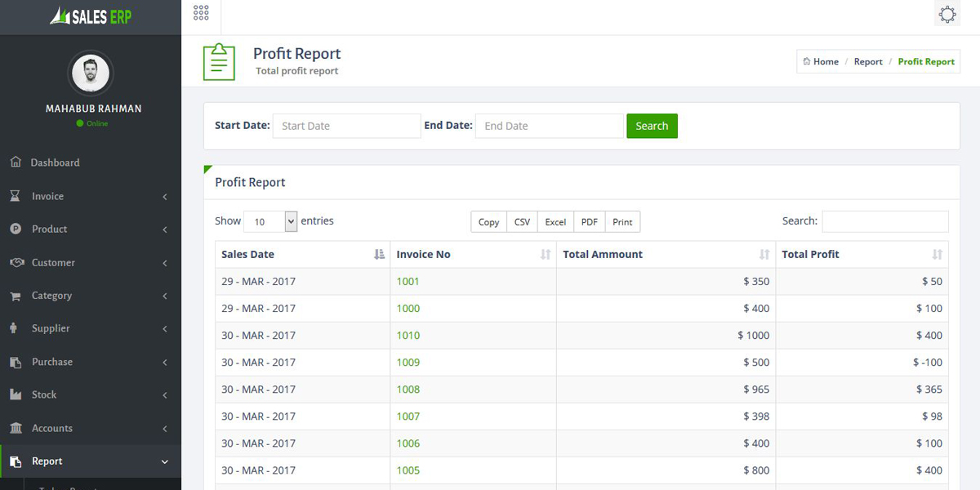
Task: Expand the Customer menu chevron
Action: 165,263
